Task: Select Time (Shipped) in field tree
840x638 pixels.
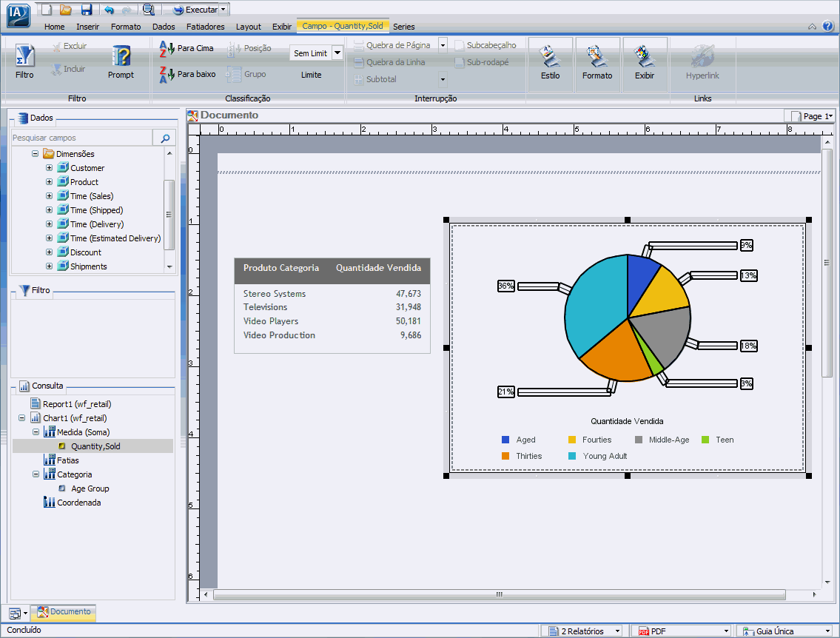Action: coord(96,210)
